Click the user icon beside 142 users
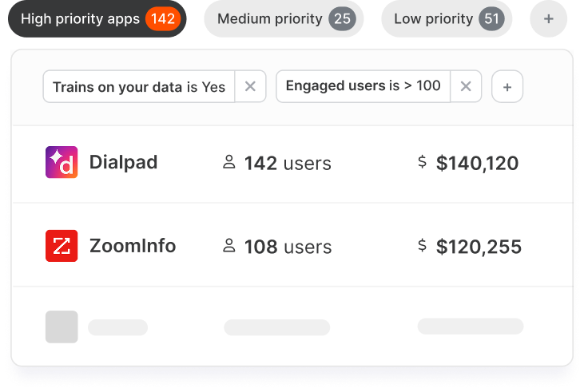Viewport: 584px width, 392px height. coord(229,162)
